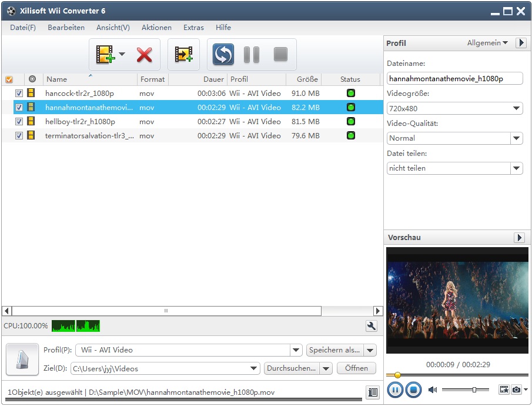Click the wrench settings icon
The height and width of the screenshot is (406, 532).
372,326
